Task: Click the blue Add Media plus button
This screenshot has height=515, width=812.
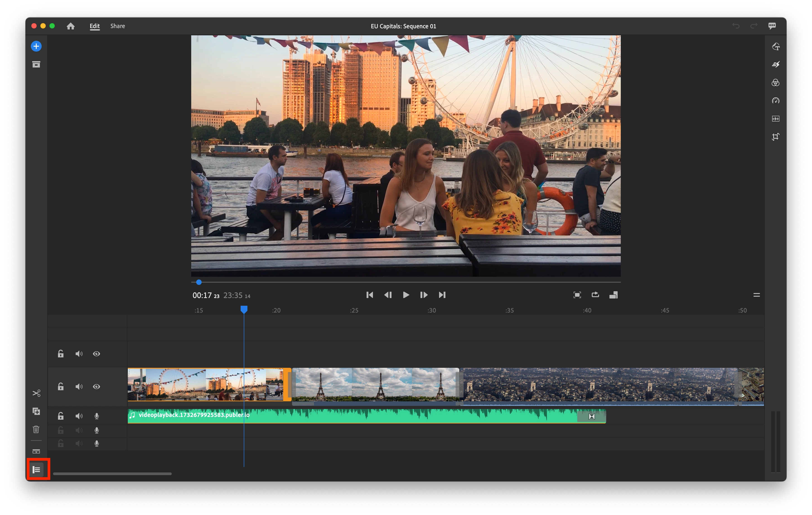Action: click(x=36, y=46)
